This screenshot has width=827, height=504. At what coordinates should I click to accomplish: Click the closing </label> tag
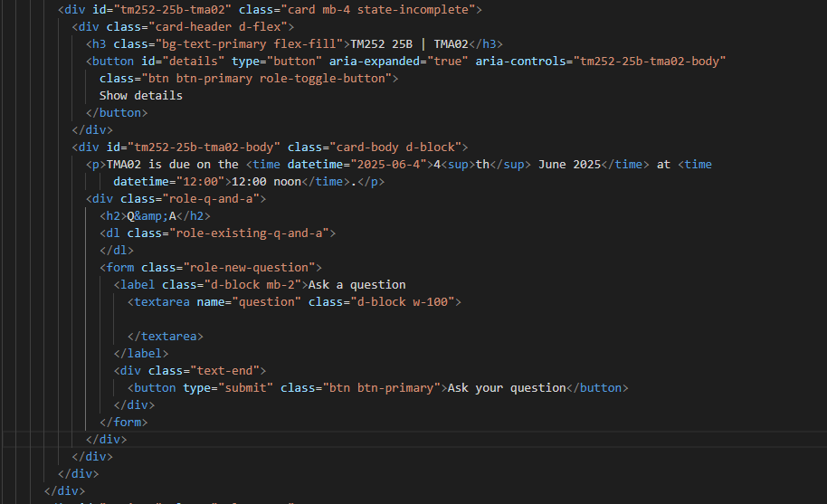141,354
